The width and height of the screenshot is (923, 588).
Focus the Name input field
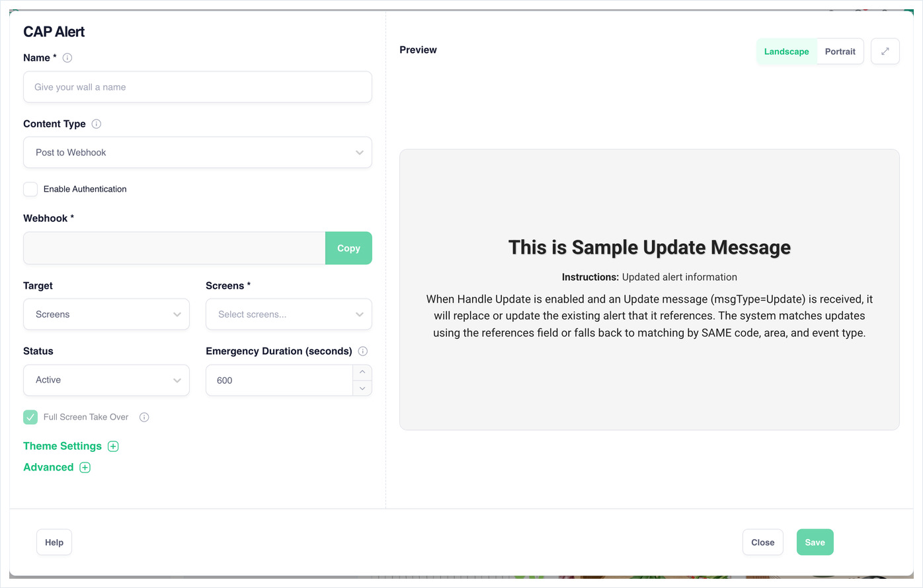(x=198, y=87)
